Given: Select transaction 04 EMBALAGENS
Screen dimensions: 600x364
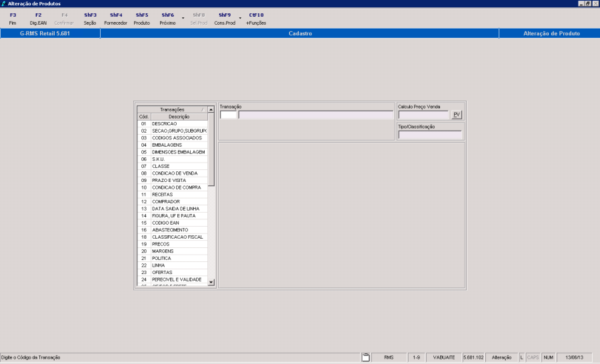Looking at the screenshot, I should [x=172, y=145].
